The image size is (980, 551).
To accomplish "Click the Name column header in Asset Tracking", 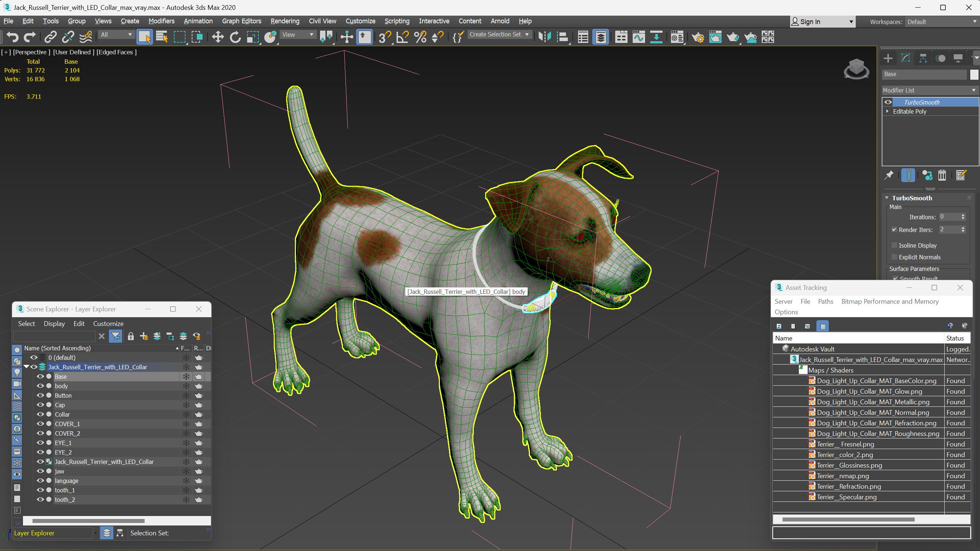I will coord(858,338).
